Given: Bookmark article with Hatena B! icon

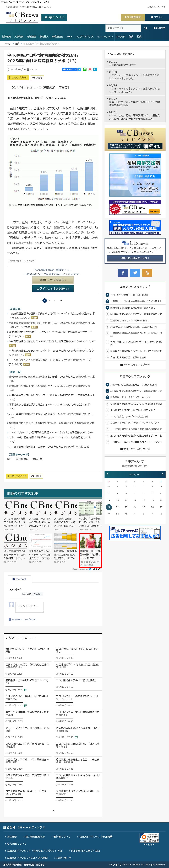Looking at the screenshot, I should pos(95,69).
